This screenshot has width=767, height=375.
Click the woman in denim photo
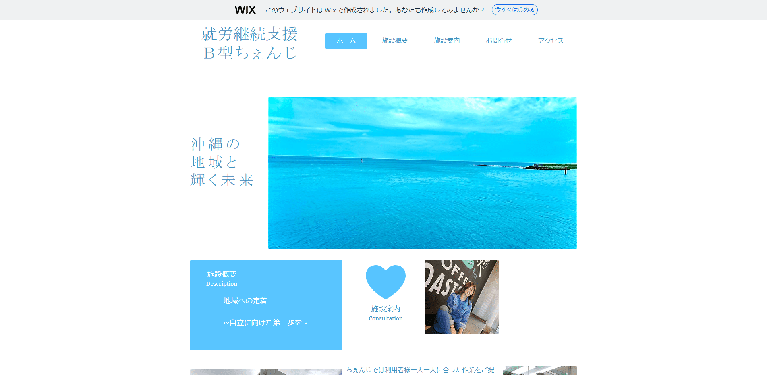coord(462,297)
